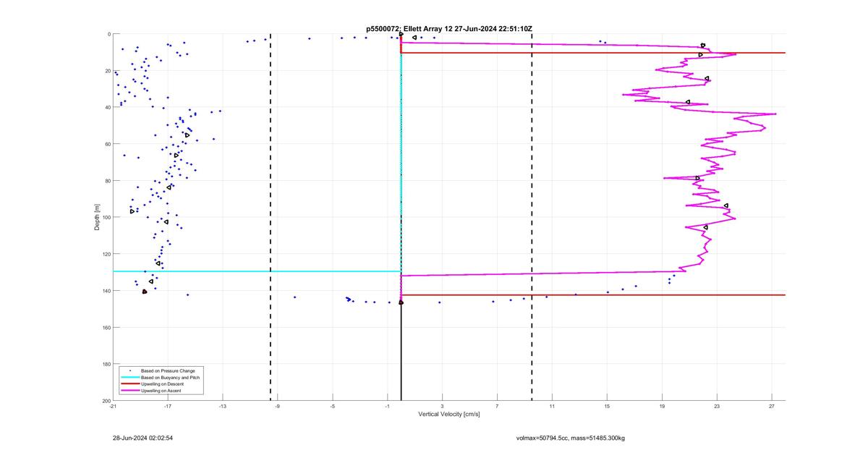The width and height of the screenshot is (868, 450).
Task: Click x-axis tick label '3'
Action: click(442, 406)
